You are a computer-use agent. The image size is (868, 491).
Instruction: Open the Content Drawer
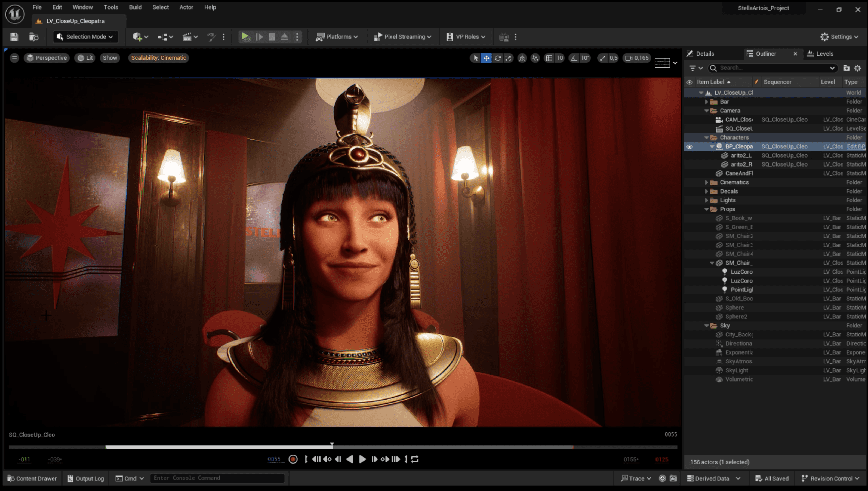click(32, 478)
